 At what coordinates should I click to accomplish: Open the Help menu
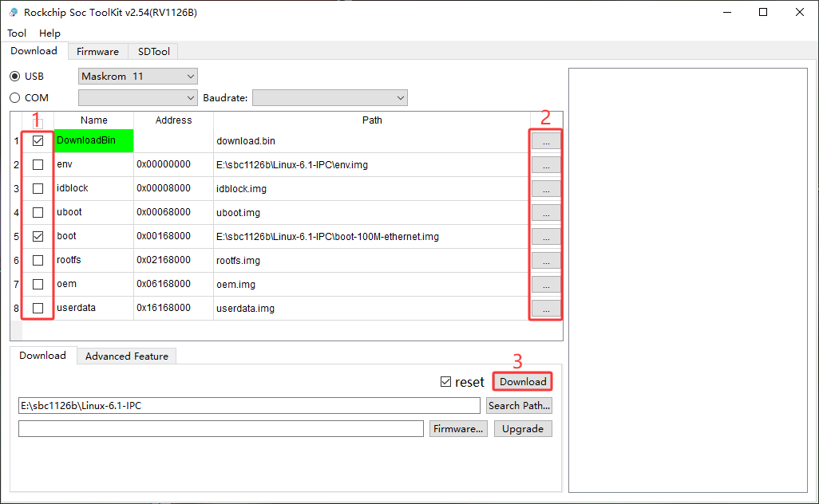(49, 33)
